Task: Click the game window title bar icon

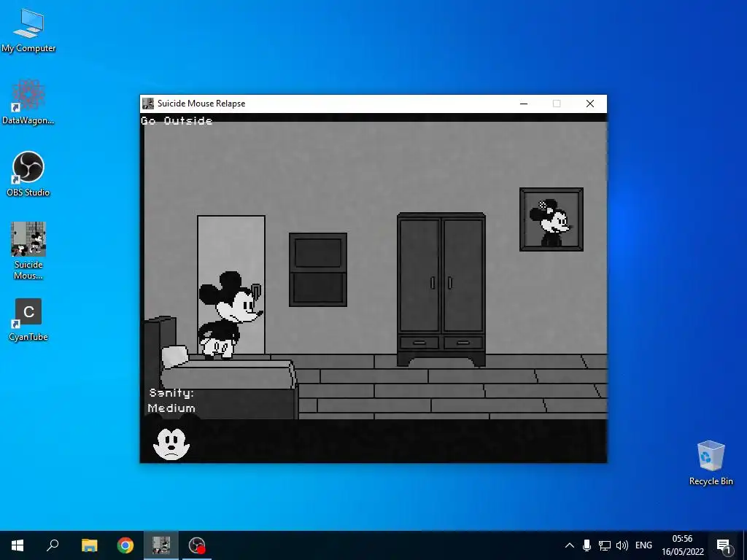Action: coord(148,104)
